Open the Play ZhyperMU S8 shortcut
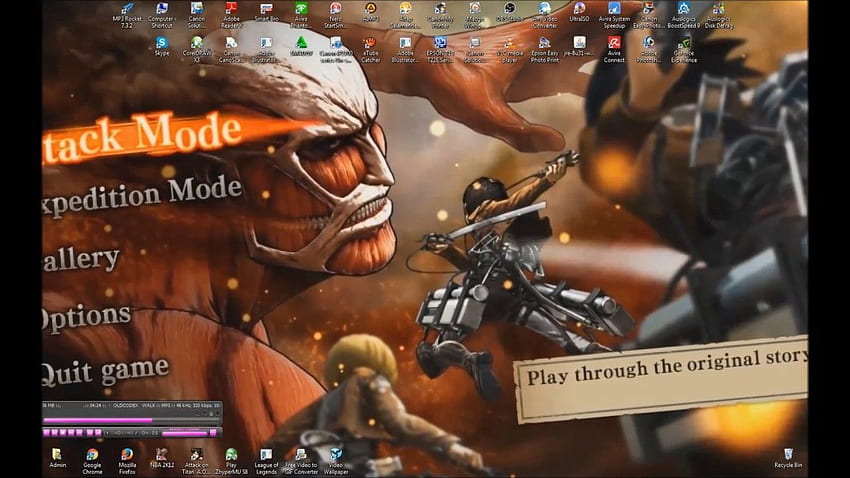The height and width of the screenshot is (478, 850). click(x=231, y=461)
